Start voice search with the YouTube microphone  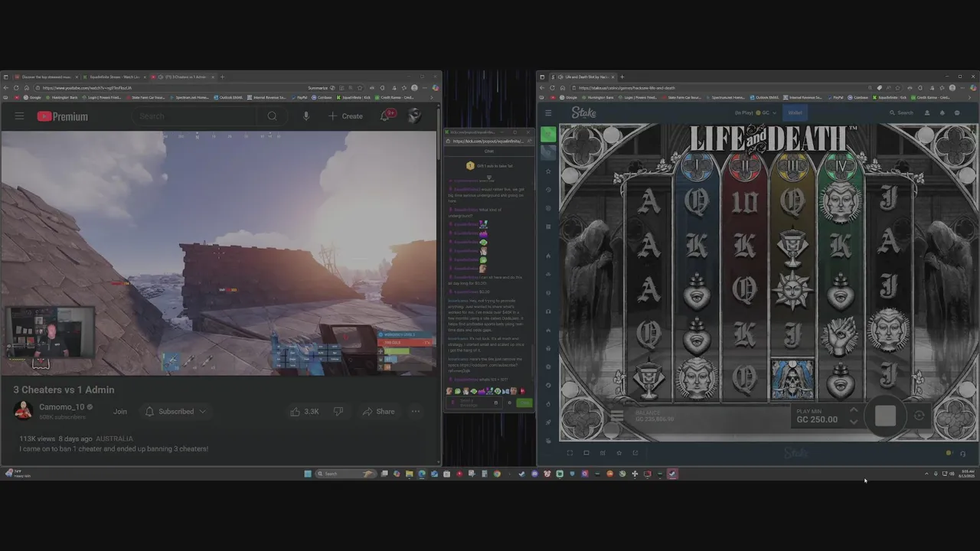[x=305, y=116]
